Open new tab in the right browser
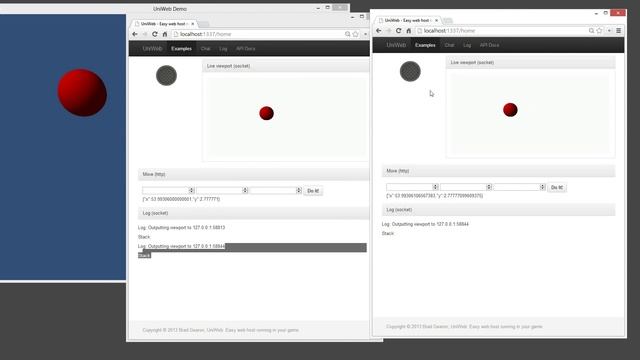Screen dimensions: 640x360 448,20
